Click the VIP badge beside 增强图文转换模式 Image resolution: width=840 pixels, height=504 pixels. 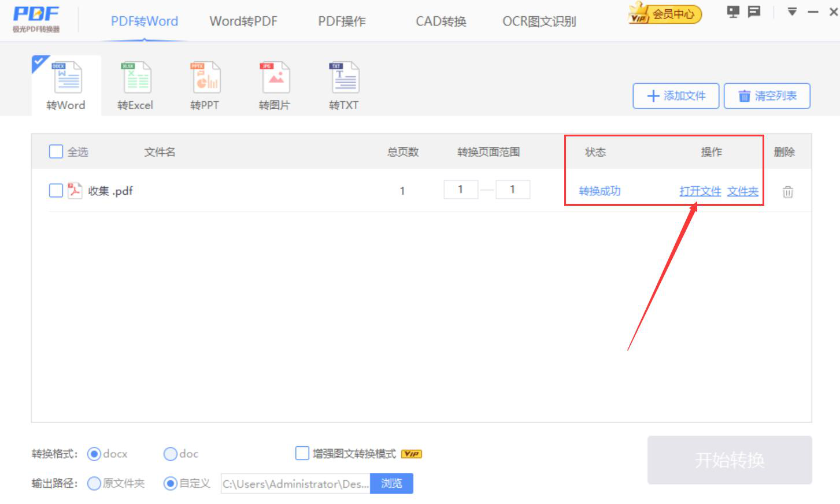(412, 454)
